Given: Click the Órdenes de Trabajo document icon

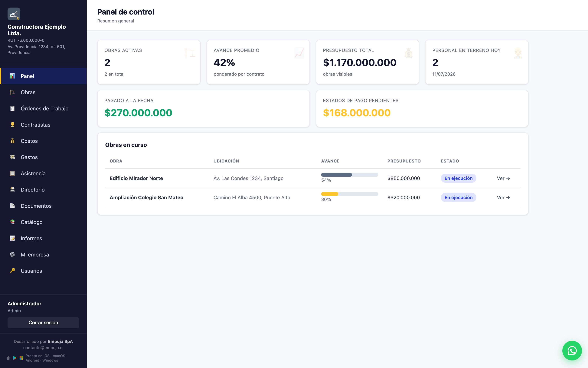Looking at the screenshot, I should tap(12, 108).
